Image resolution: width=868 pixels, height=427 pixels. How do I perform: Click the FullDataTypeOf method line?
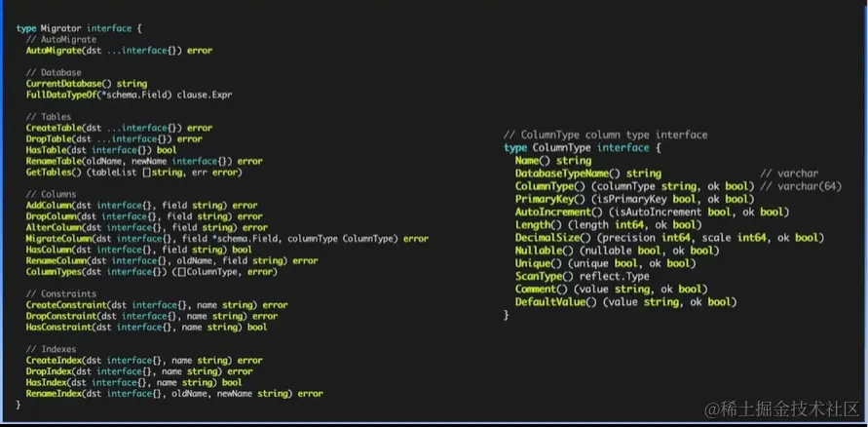point(129,95)
